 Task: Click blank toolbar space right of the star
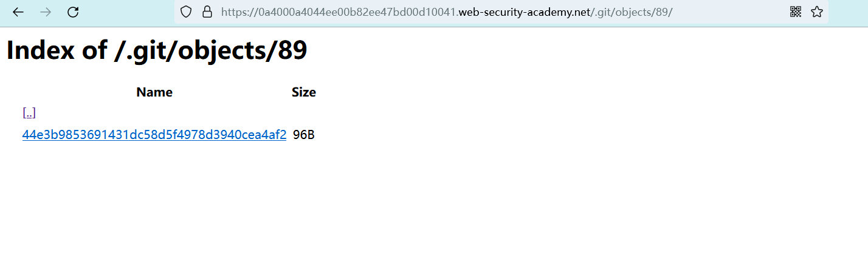tap(848, 12)
